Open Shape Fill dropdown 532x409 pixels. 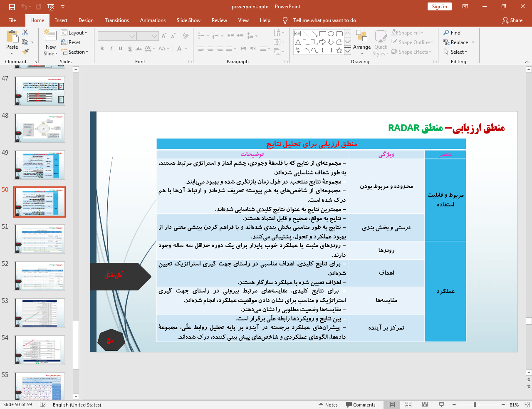pyautogui.click(x=407, y=32)
